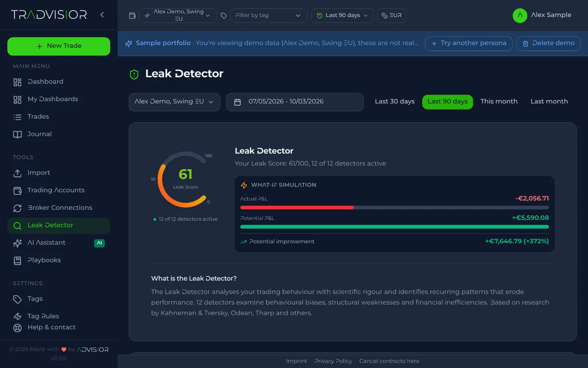Click the heart icon in footer
Screen dimensions: 588x368
point(64,350)
